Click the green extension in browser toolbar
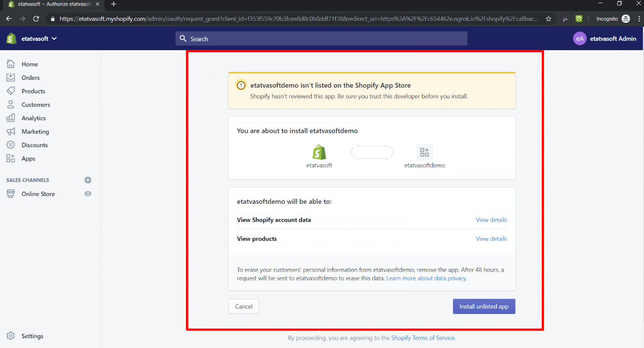Screen dimensions: 644x348 (x=579, y=18)
